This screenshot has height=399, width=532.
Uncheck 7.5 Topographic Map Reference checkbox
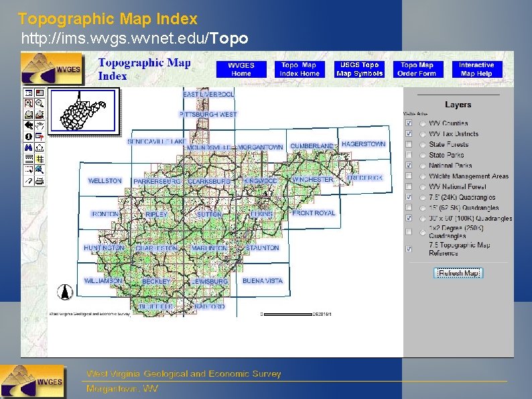pyautogui.click(x=409, y=249)
